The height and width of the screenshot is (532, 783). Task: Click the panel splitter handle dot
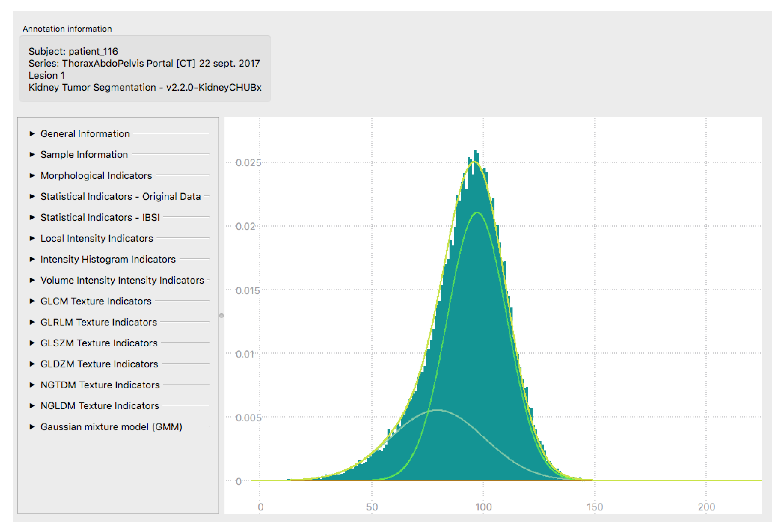221,316
